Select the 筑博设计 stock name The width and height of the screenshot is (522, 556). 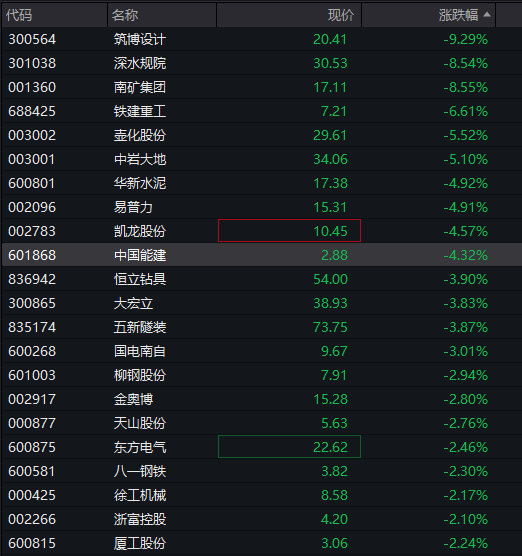[140, 39]
